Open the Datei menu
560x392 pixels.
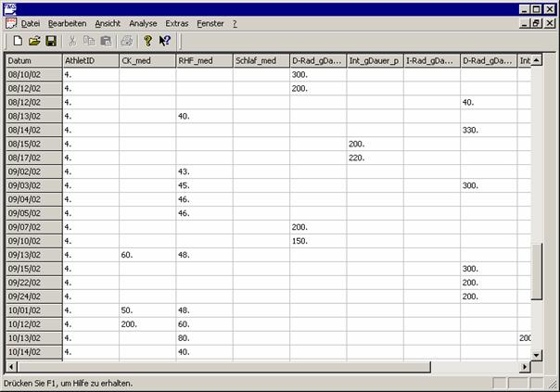tap(31, 23)
